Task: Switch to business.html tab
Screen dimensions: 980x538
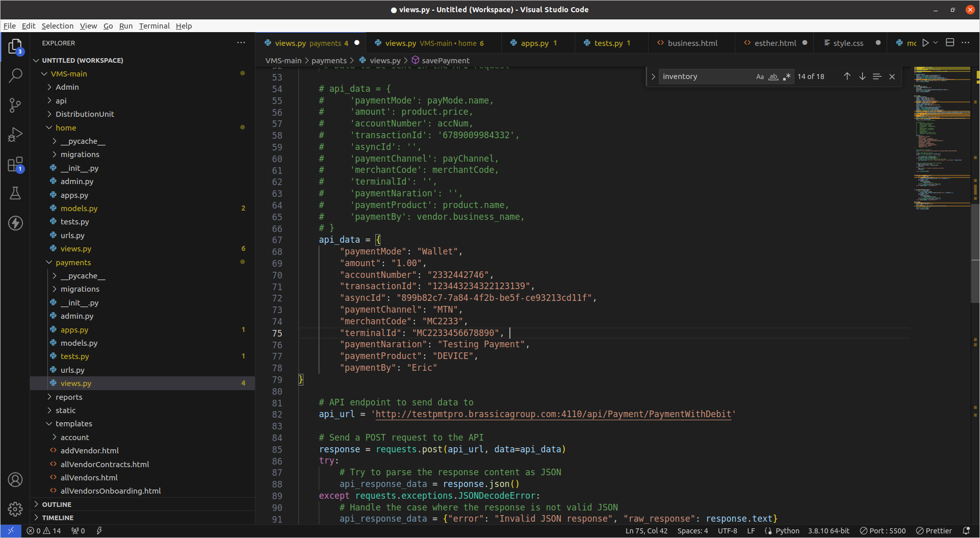Action: click(x=691, y=43)
